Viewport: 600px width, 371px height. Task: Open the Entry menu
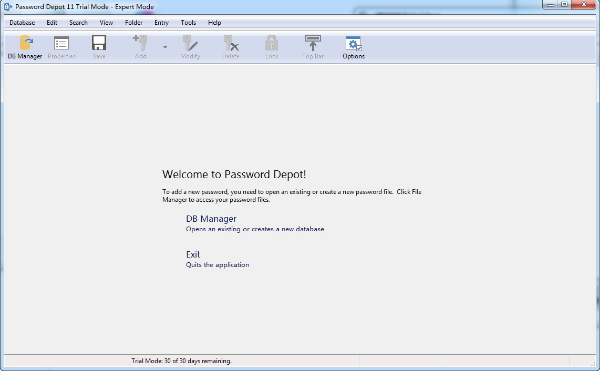click(x=161, y=23)
